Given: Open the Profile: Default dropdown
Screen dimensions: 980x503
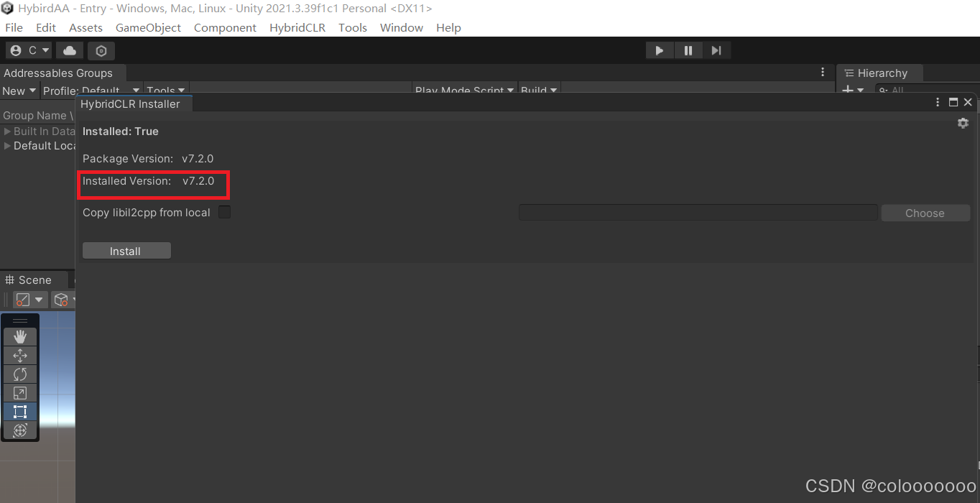Looking at the screenshot, I should [x=91, y=91].
